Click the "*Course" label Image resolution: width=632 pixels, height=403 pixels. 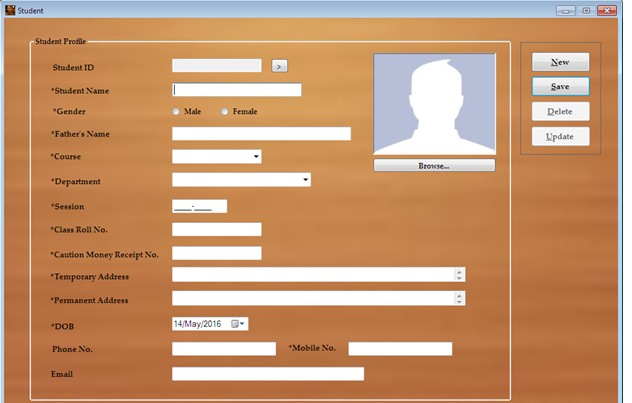click(x=66, y=156)
